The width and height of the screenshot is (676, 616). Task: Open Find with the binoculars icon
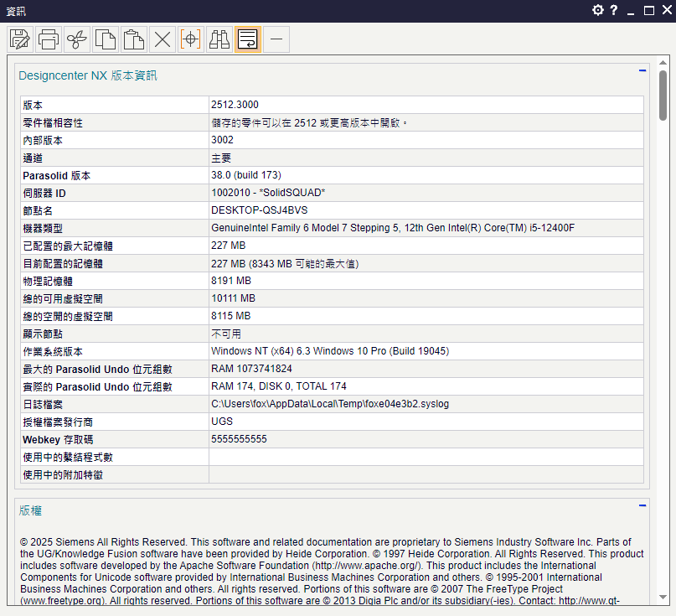click(219, 39)
